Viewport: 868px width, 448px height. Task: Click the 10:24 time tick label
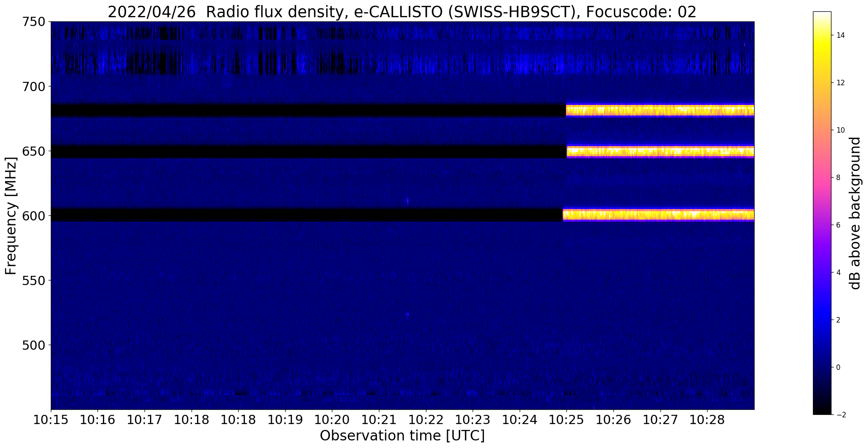click(x=520, y=420)
